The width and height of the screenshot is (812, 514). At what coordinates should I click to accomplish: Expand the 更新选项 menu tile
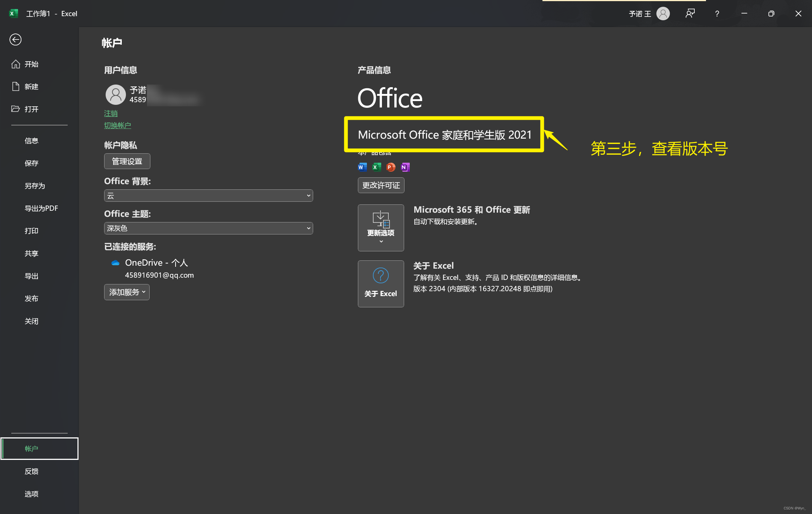[x=381, y=228]
